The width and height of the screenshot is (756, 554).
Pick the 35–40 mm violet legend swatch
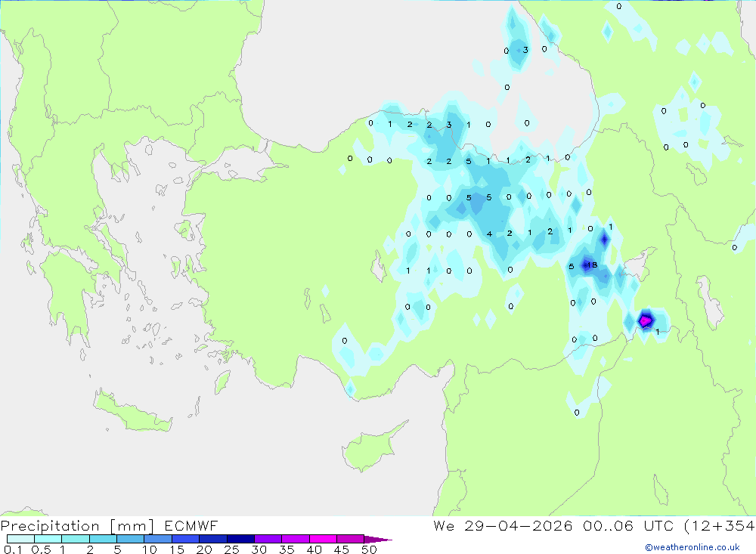pos(296,539)
